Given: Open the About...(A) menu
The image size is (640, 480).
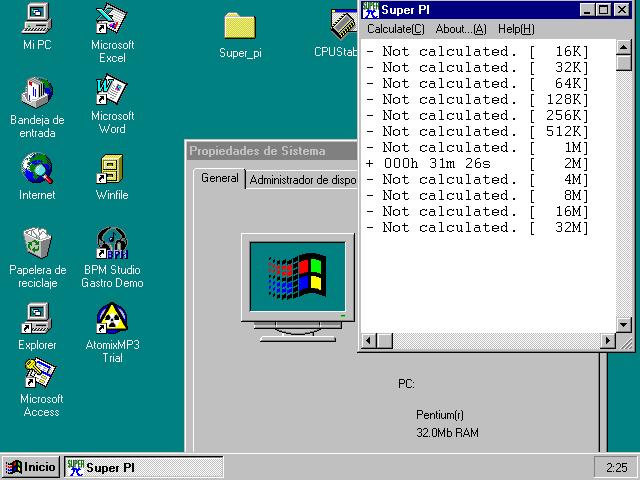Looking at the screenshot, I should [x=461, y=29].
